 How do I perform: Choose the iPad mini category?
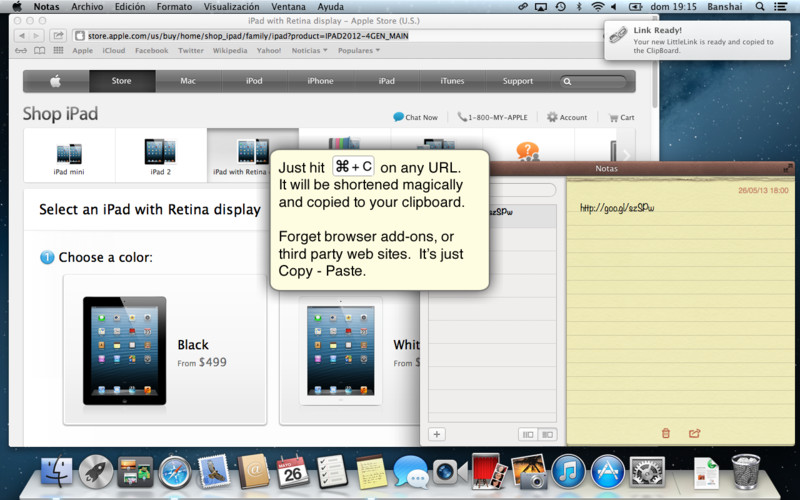[69, 156]
